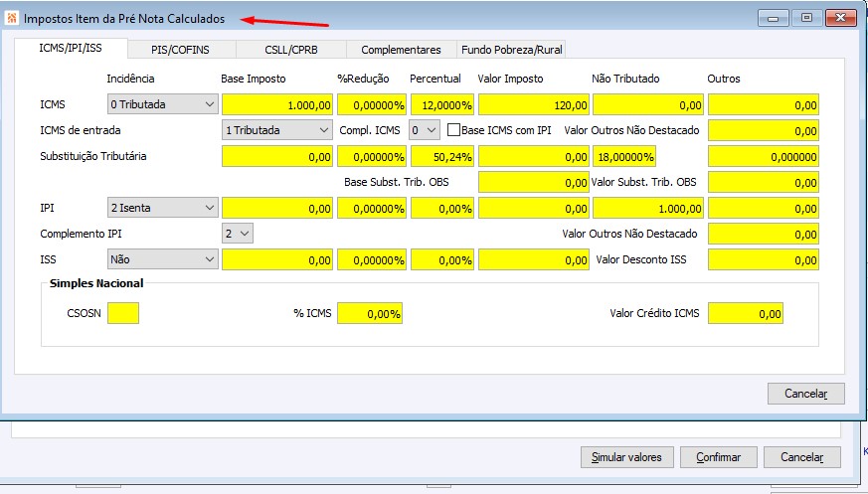This screenshot has height=494, width=868.
Task: Click the 'Simples Nacional' group label
Action: coord(96,283)
